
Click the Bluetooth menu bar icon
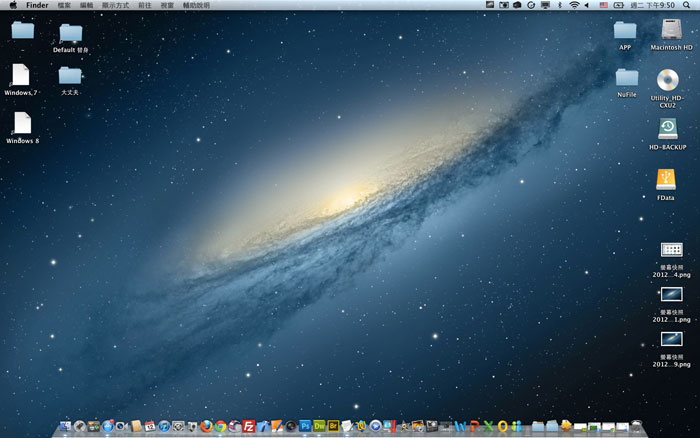point(560,5)
